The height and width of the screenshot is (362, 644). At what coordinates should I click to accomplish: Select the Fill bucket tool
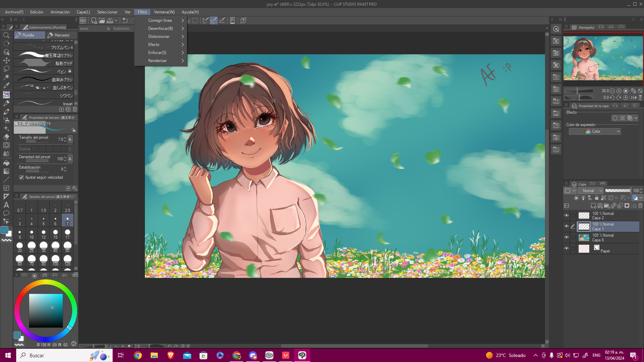(6, 163)
